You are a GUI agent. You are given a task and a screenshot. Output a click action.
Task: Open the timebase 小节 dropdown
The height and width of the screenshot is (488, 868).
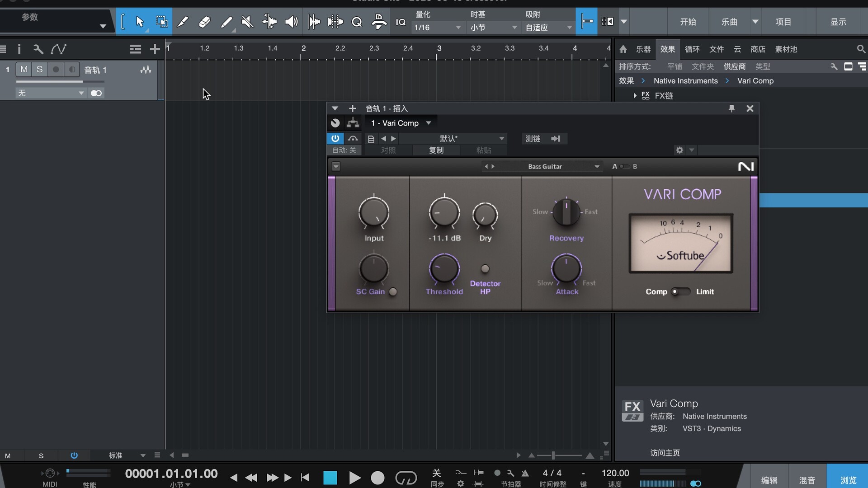coord(493,28)
